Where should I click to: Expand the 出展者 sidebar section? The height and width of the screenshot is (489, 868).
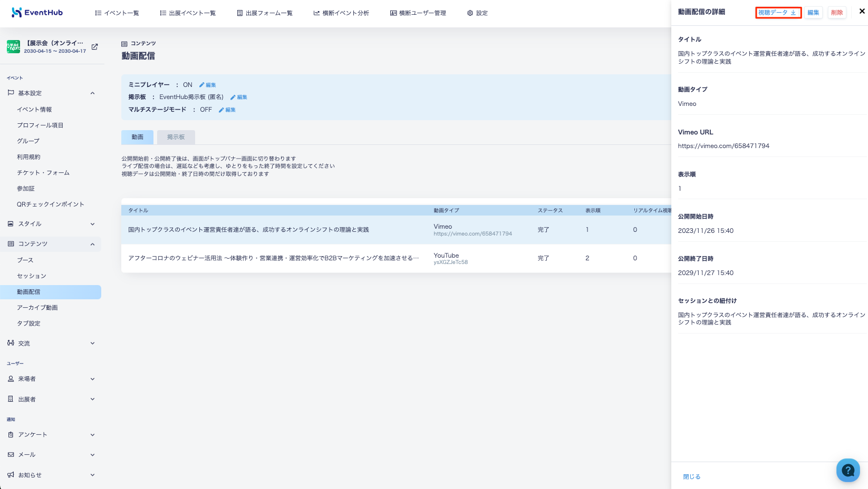(51, 399)
